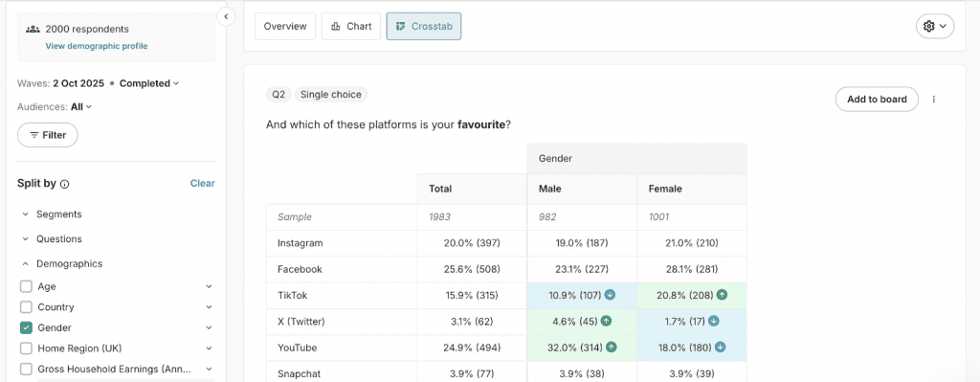Click the Single choice tag

330,95
